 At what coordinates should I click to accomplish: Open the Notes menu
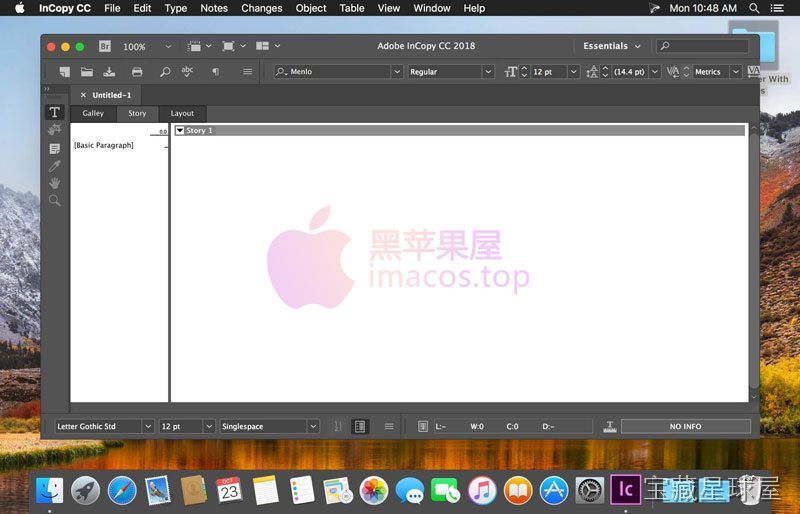(214, 8)
